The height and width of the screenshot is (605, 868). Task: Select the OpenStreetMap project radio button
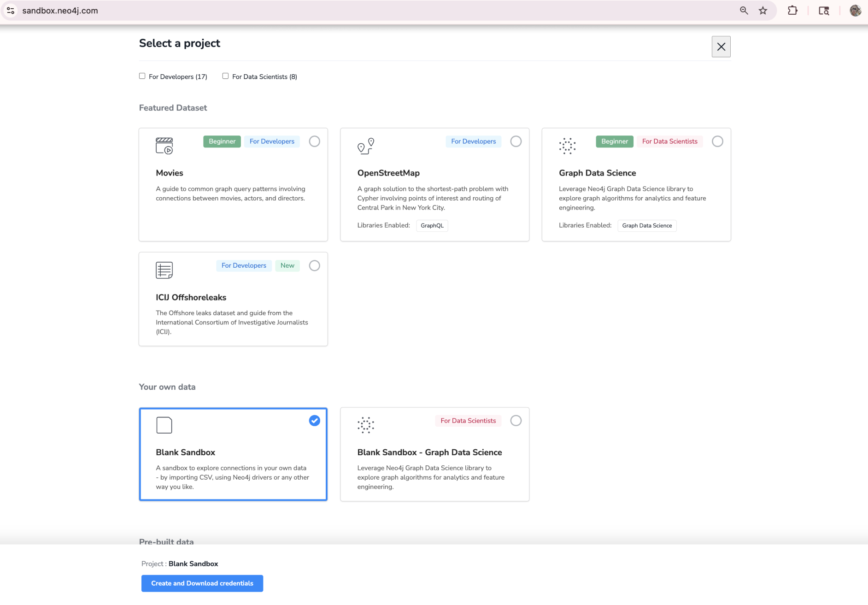[x=516, y=141]
